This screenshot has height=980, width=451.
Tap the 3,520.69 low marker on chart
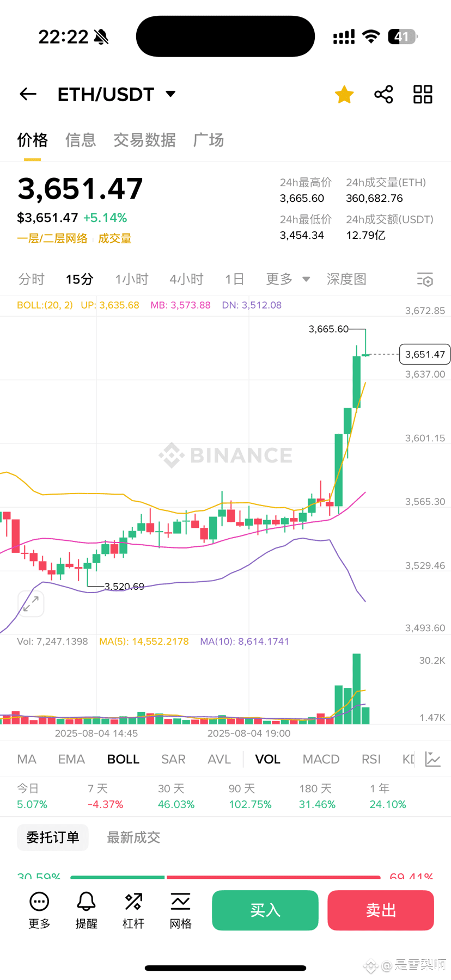click(x=124, y=587)
